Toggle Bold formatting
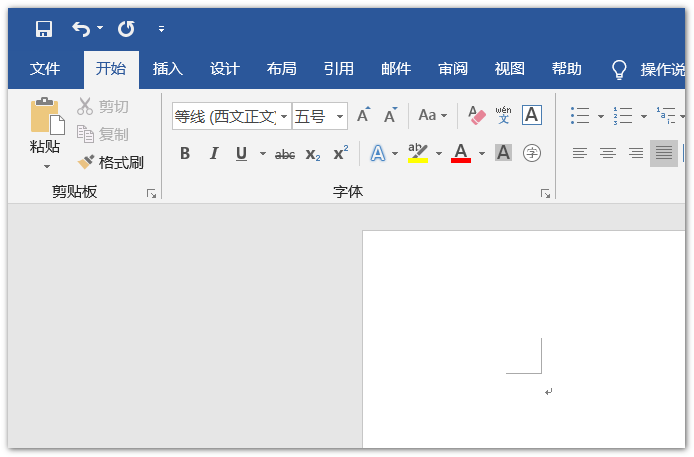 click(x=185, y=154)
